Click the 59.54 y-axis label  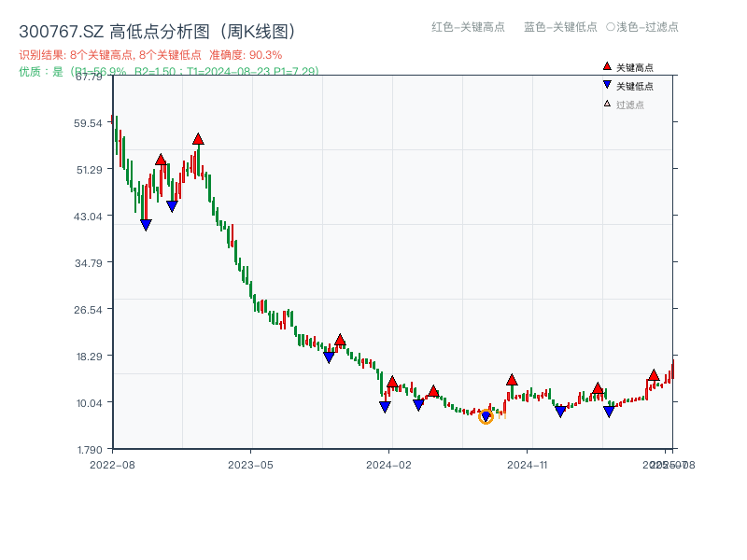[x=88, y=123]
